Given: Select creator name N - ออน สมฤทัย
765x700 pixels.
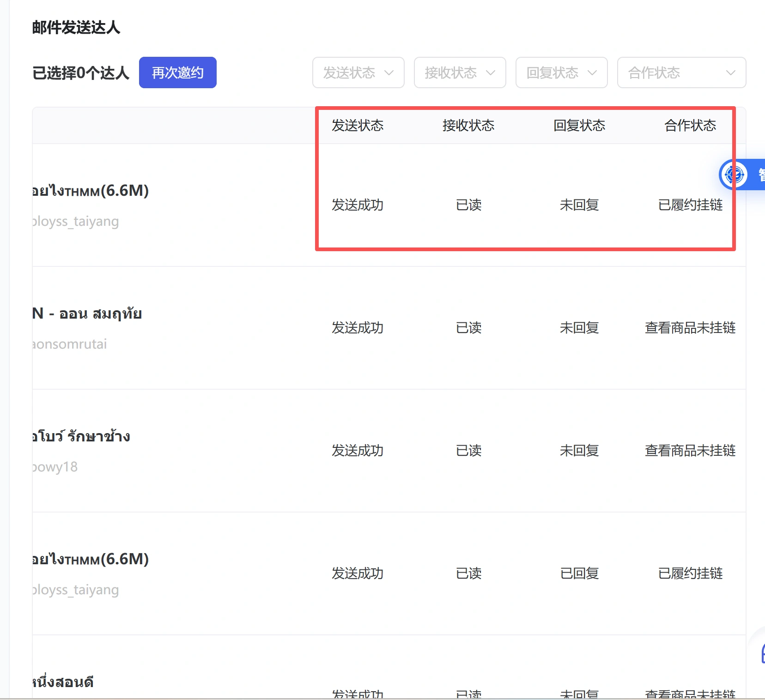Looking at the screenshot, I should click(x=87, y=314).
